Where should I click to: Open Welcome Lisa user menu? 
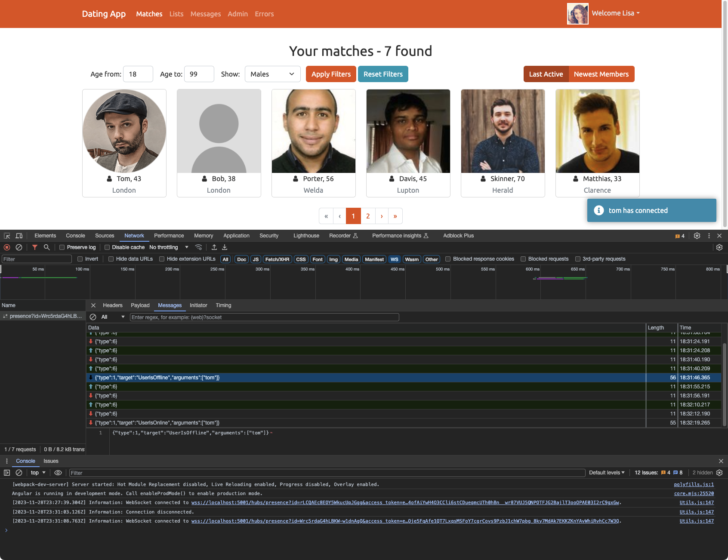coord(616,13)
